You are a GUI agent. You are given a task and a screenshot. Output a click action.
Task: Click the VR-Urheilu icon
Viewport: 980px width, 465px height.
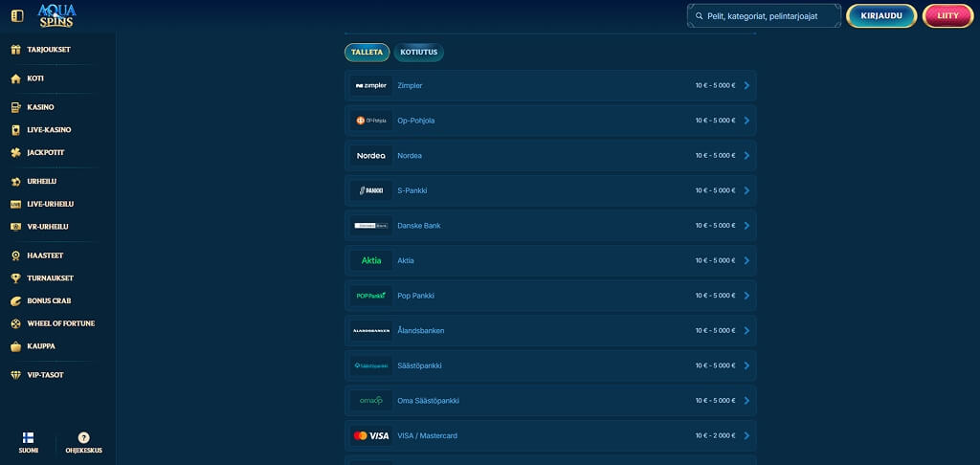(16, 227)
